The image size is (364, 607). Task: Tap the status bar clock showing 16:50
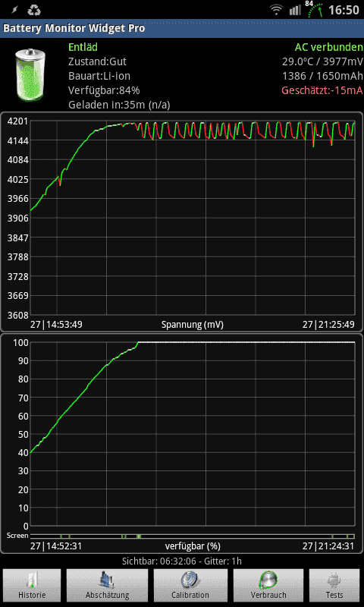point(344,10)
